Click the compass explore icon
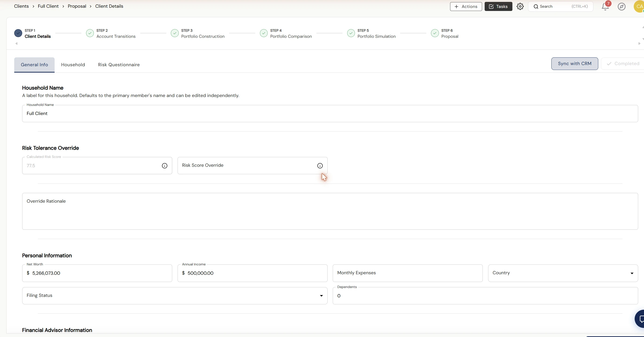 (622, 7)
